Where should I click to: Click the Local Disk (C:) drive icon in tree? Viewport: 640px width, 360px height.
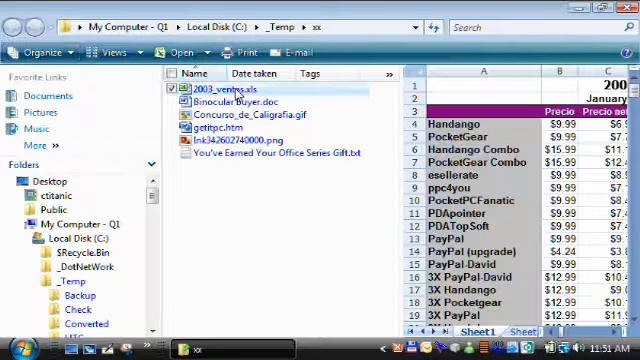pos(38,238)
